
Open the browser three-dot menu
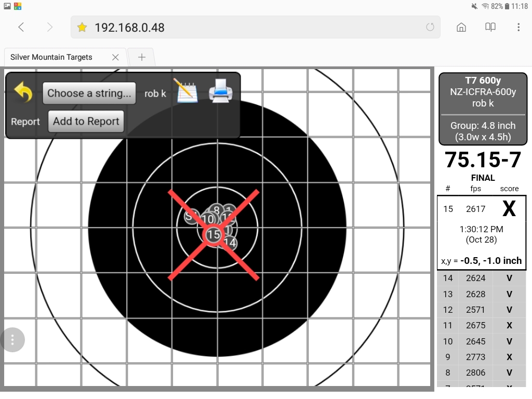(x=518, y=27)
